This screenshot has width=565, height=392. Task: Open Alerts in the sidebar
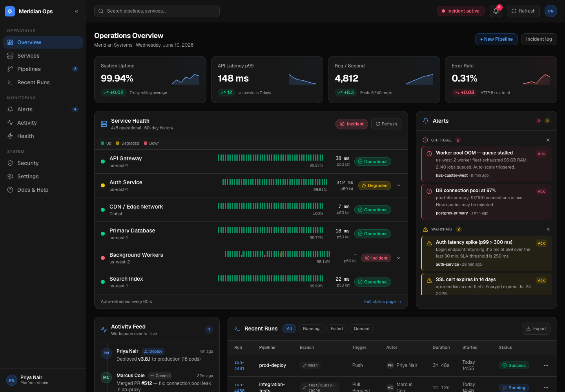coord(43,109)
